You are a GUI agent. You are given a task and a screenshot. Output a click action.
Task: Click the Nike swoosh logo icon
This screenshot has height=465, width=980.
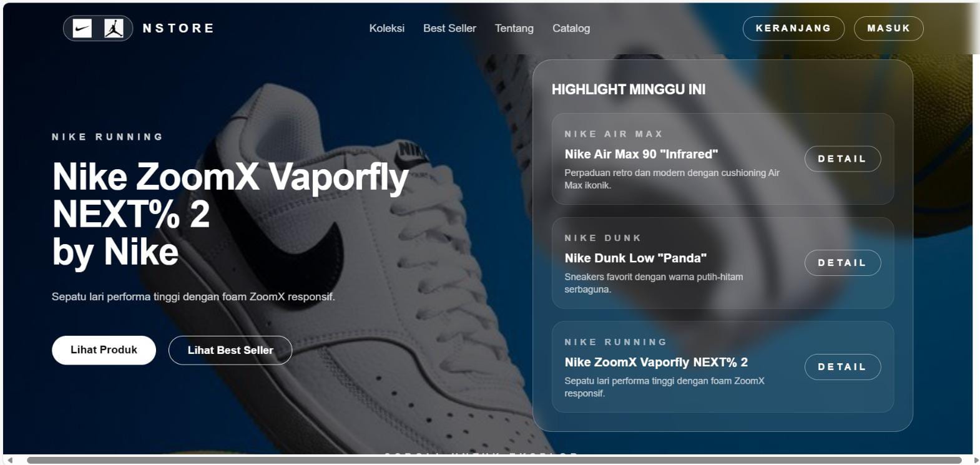[82, 28]
